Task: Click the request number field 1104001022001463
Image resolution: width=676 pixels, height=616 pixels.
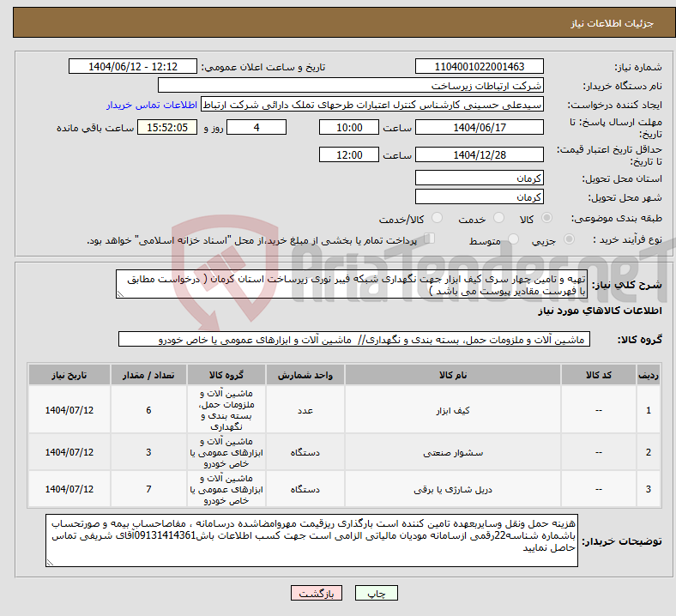Action: tap(479, 67)
